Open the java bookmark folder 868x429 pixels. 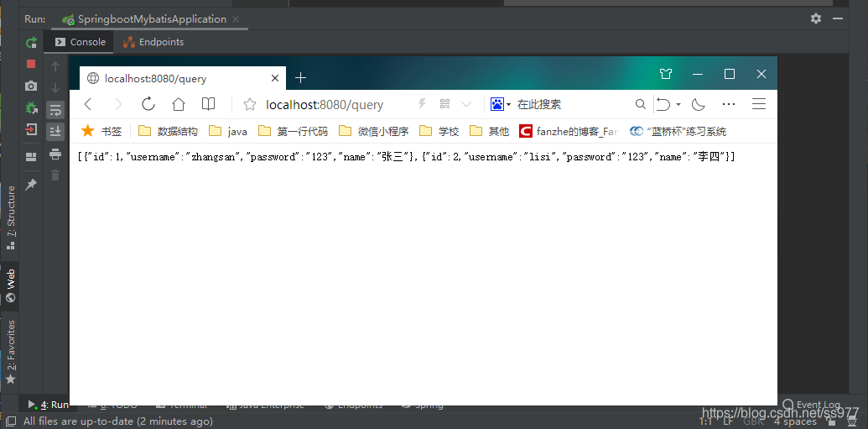click(228, 131)
